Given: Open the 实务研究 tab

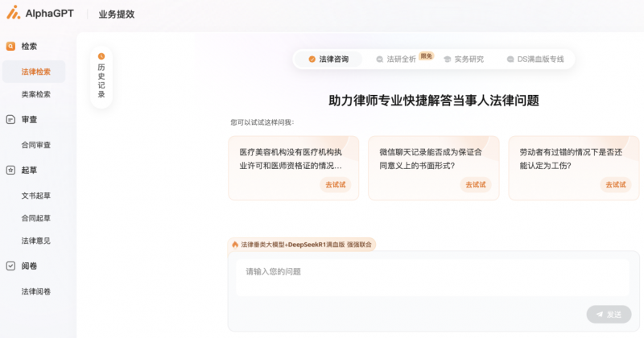Looking at the screenshot, I should 464,59.
